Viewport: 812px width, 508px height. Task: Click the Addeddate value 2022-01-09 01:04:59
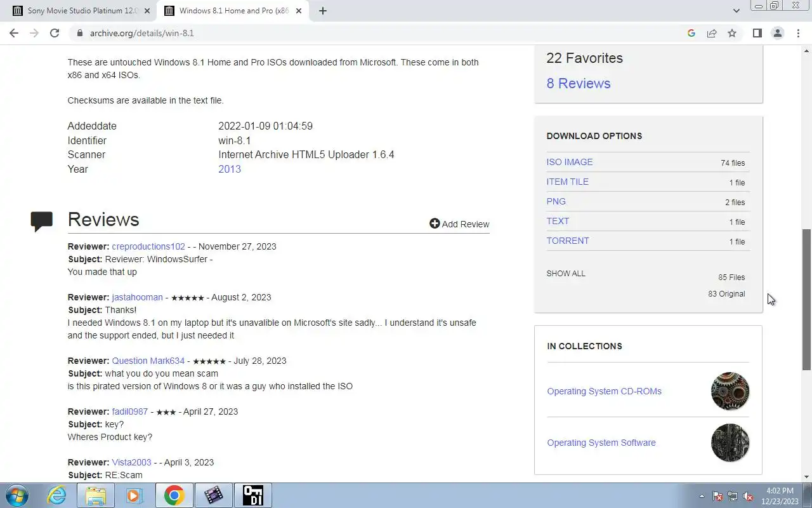[x=265, y=126]
